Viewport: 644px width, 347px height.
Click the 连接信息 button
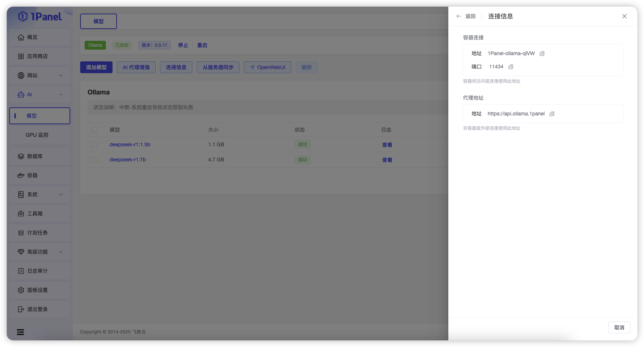coord(176,67)
